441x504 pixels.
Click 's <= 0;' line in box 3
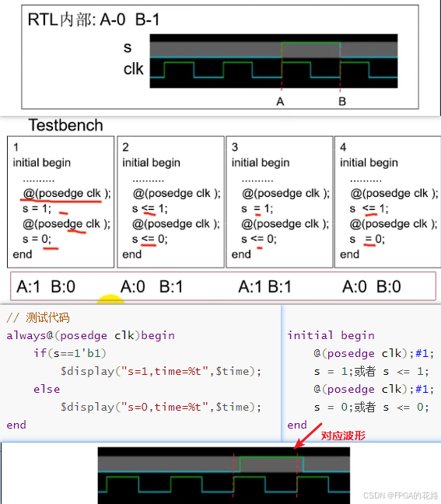pyautogui.click(x=259, y=239)
